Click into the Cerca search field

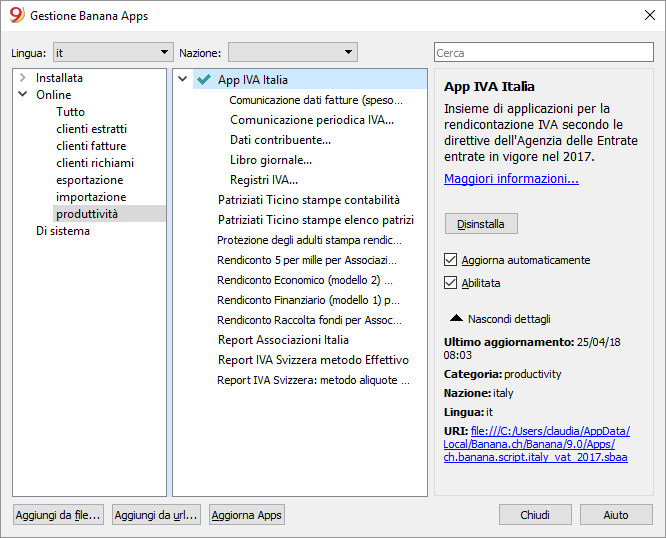pos(544,52)
